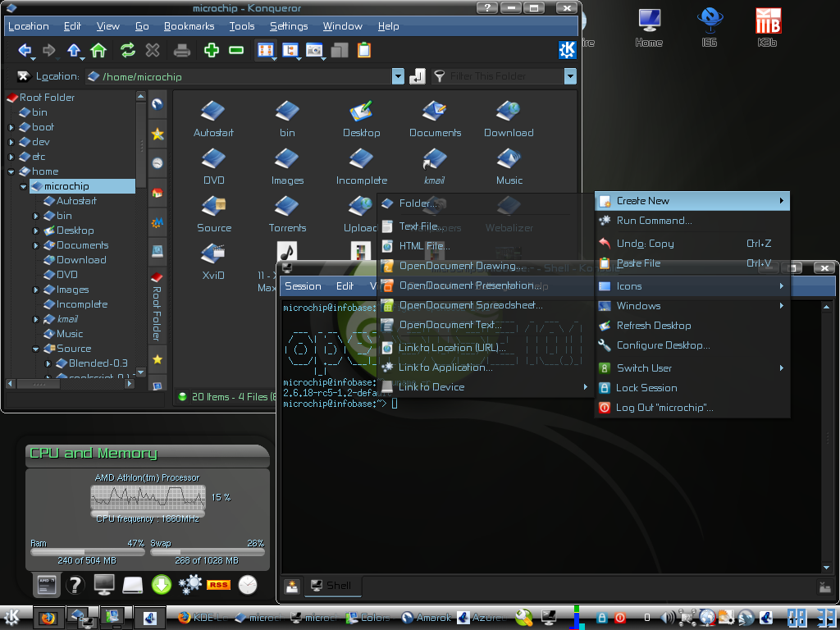Click the Forward arrow in Konqueror toolbar
This screenshot has height=630, width=840.
48,50
